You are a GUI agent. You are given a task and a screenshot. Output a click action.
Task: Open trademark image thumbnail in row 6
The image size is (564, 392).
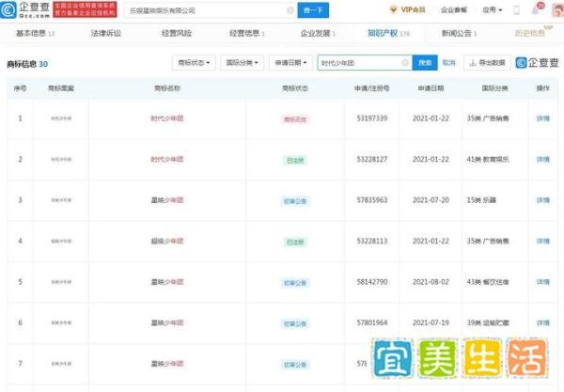click(x=61, y=323)
